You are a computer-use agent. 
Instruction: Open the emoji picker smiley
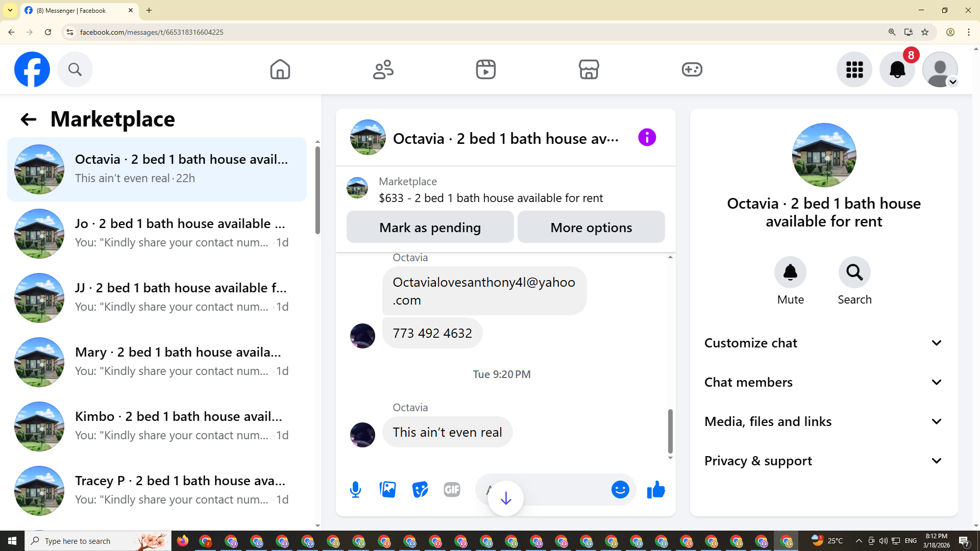620,490
